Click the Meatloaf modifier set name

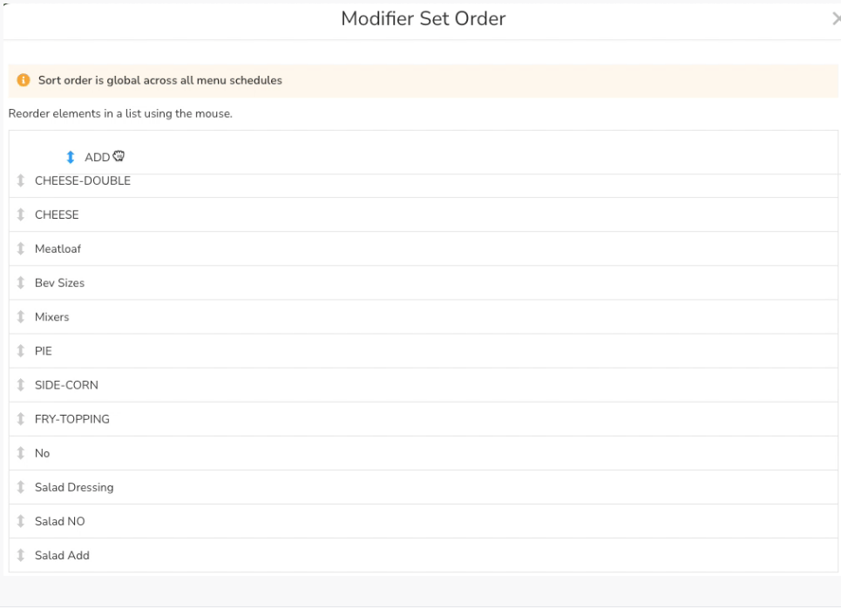point(58,248)
